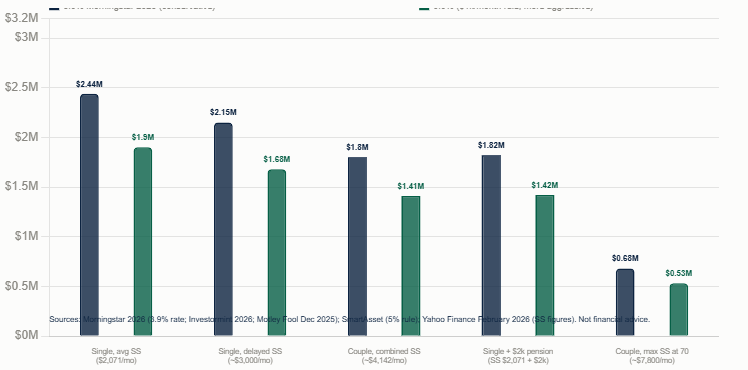Click the navy $2.44M bar for Single, avg SS
The height and width of the screenshot is (370, 748).
(89, 215)
